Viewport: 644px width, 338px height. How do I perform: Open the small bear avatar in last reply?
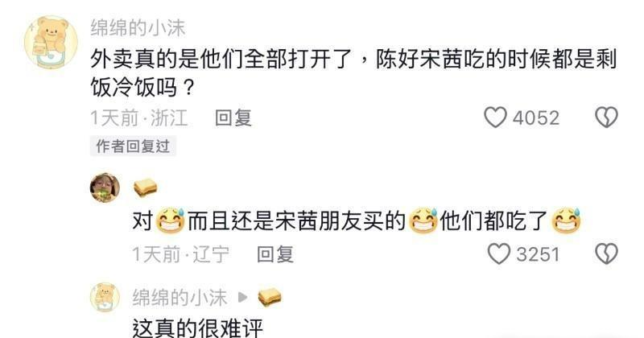point(105,297)
